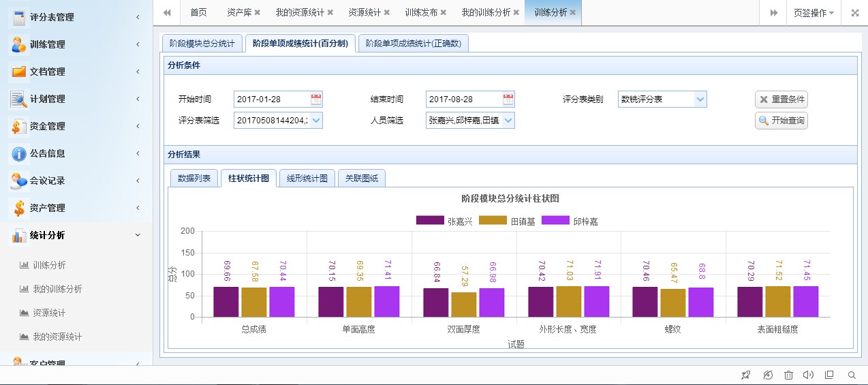Image resolution: width=868 pixels, height=385 pixels.
Task: Open the 页签操作 dropdown menu
Action: tap(813, 12)
